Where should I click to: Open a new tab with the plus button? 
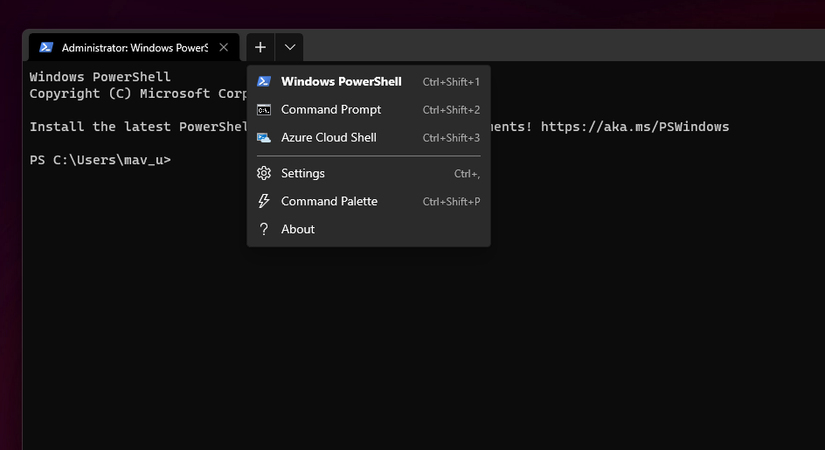point(260,47)
